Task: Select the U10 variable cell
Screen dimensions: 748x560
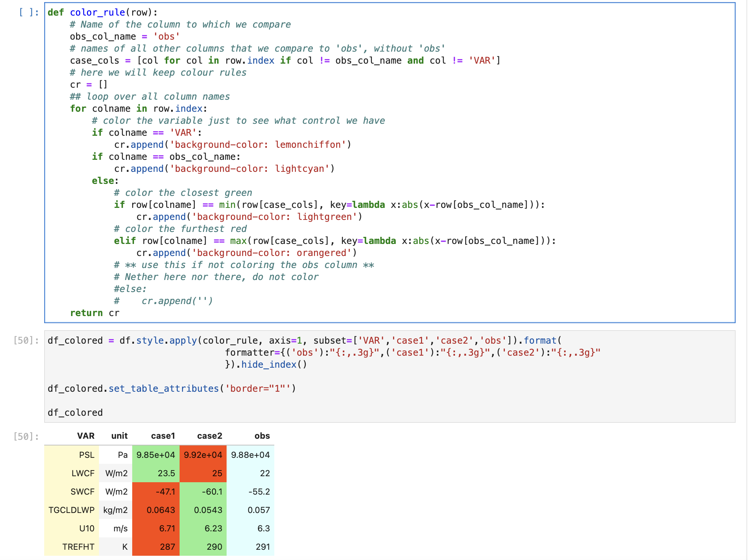Action: coord(72,528)
